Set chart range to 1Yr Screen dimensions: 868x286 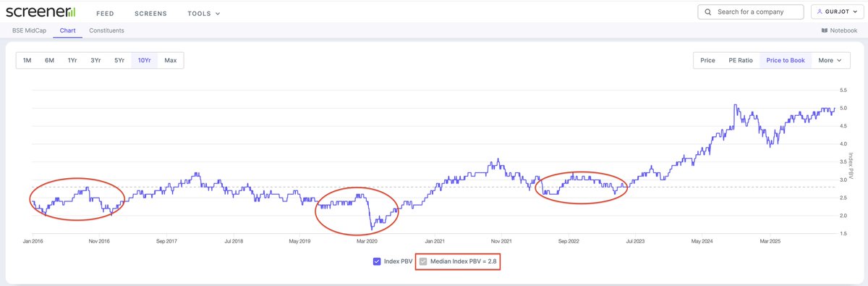point(72,60)
